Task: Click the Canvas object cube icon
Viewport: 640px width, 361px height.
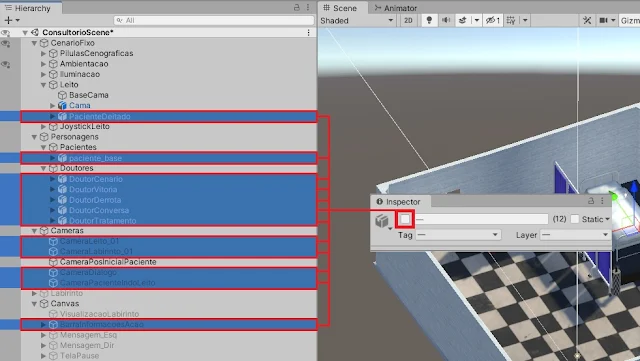Action: tap(44, 304)
